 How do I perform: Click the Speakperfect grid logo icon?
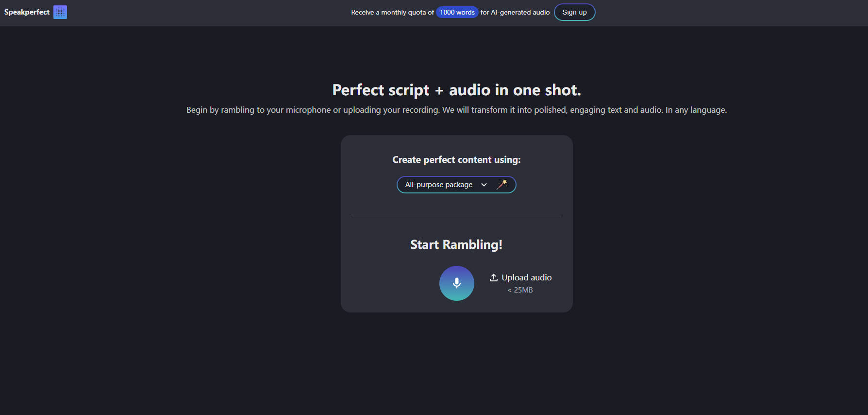[x=60, y=12]
